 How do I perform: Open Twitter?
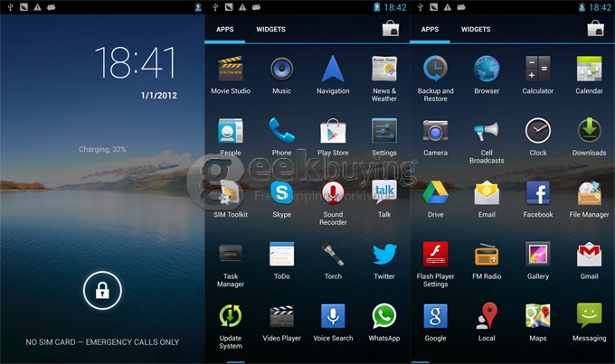point(384,255)
